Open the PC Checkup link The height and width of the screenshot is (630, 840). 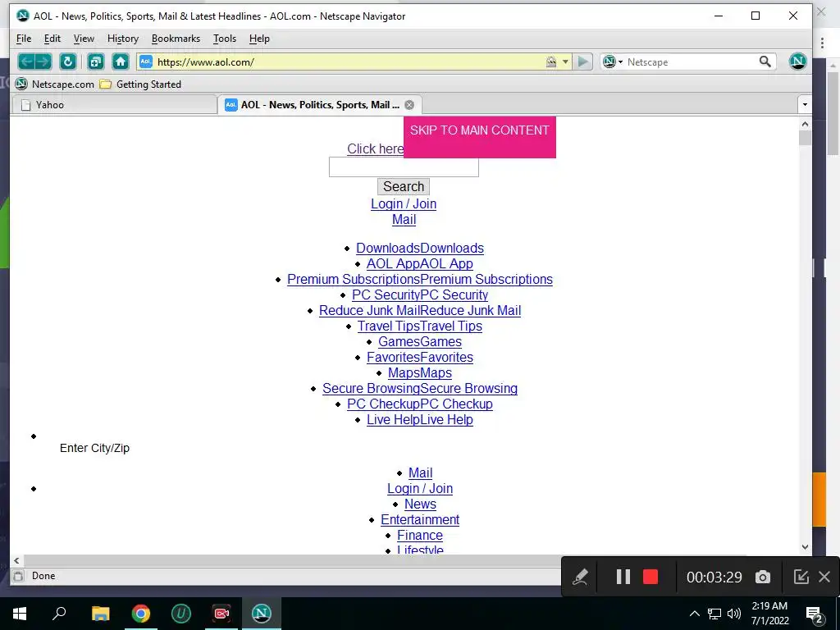[419, 404]
